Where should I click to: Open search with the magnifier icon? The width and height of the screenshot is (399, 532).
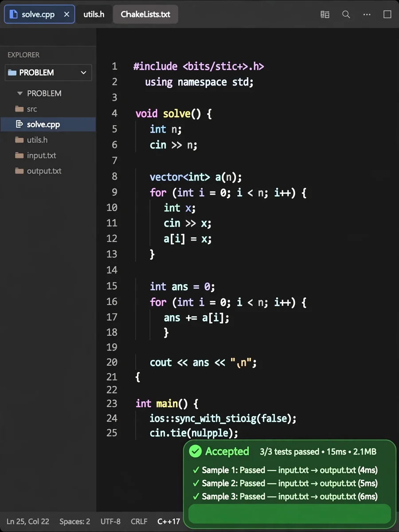(346, 14)
